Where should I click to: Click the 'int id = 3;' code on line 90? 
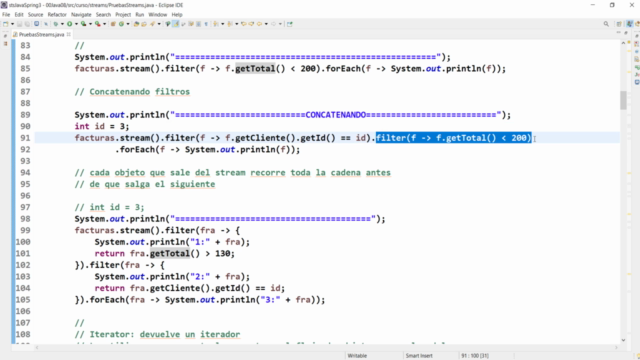pyautogui.click(x=102, y=127)
